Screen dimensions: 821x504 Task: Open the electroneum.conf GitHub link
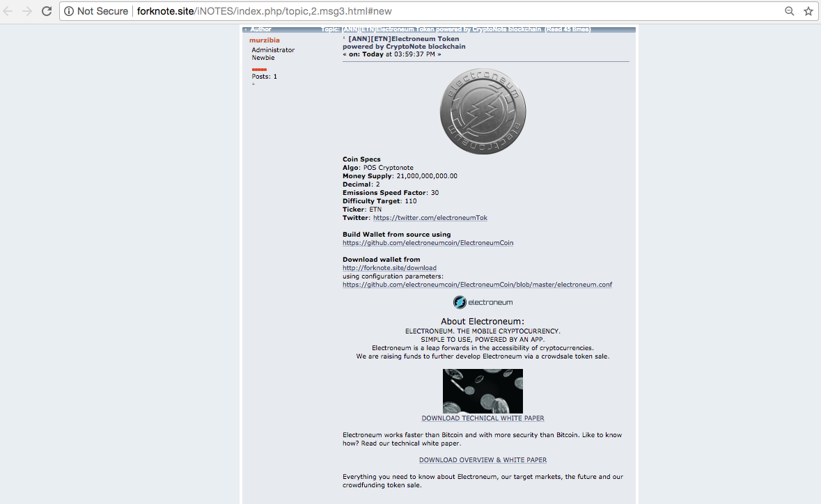478,285
